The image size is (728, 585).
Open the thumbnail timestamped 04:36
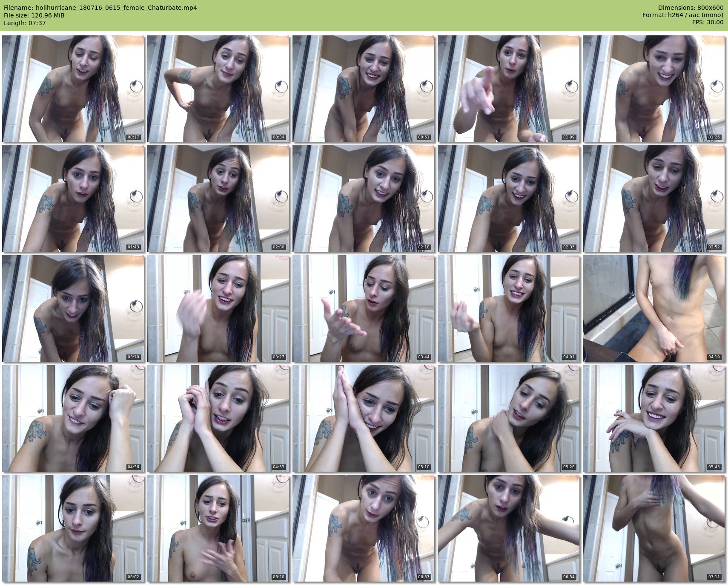click(x=73, y=418)
